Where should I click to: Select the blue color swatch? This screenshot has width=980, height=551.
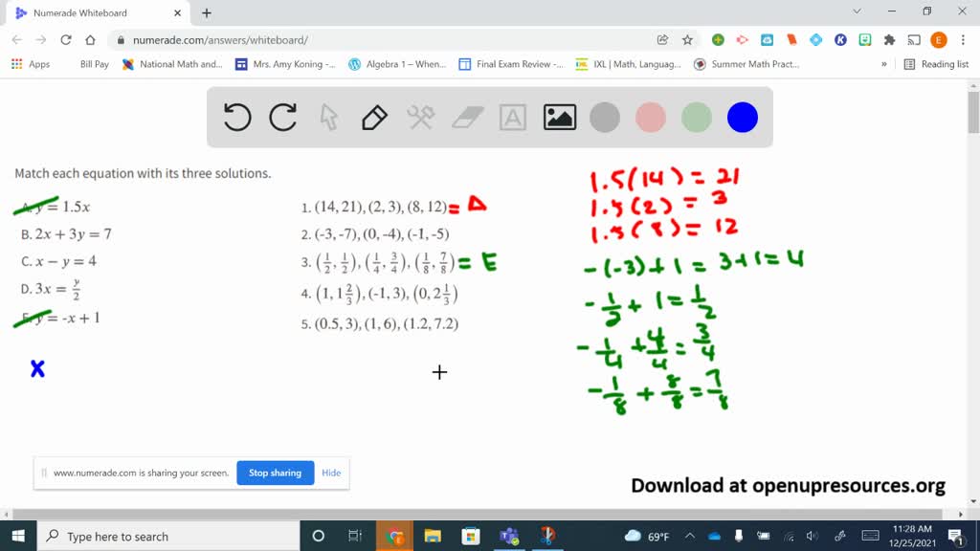point(742,117)
